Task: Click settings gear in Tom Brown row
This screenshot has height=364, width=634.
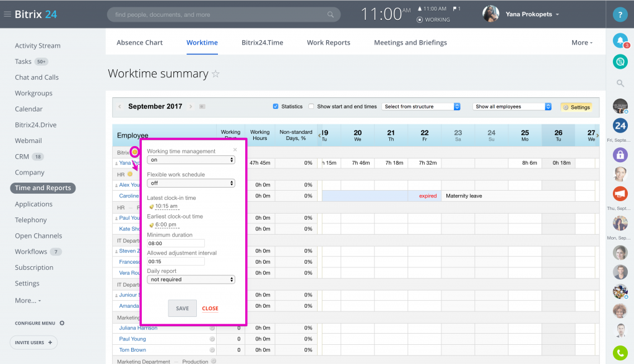Action: [x=212, y=350]
